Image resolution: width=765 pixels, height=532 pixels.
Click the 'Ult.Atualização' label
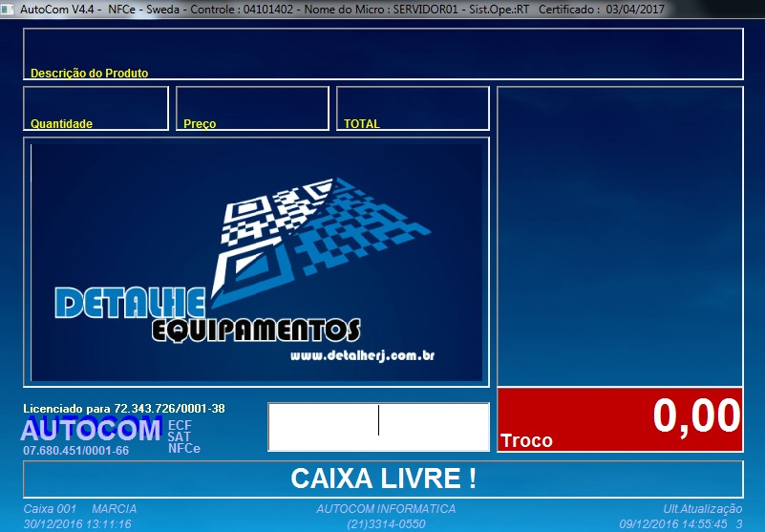[x=703, y=509]
